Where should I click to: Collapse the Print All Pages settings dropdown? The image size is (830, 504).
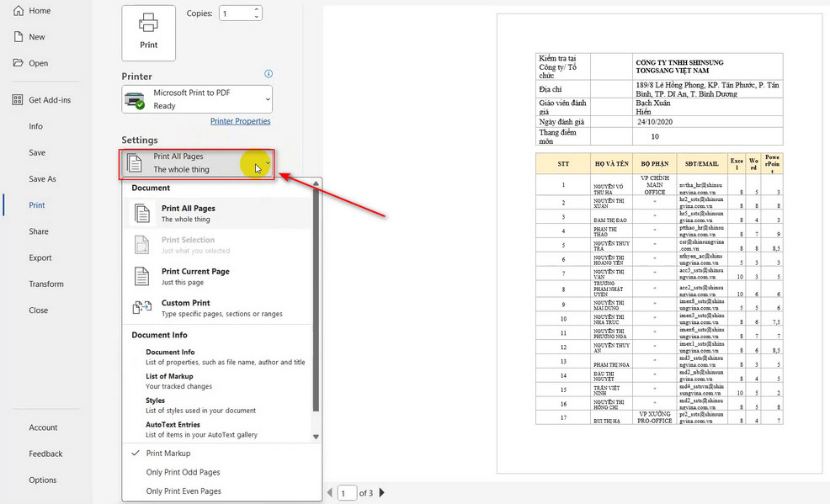267,165
